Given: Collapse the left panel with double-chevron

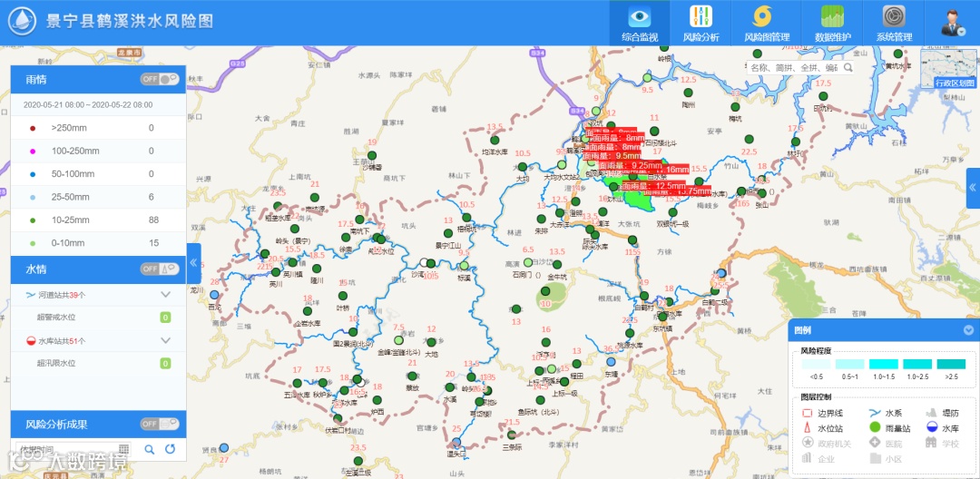Looking at the screenshot, I should pos(194,263).
